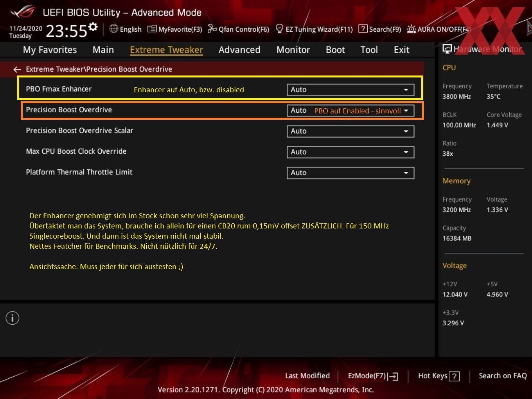The image size is (532, 399).
Task: Select Platform Thermal Throttle Limit label
Action: (x=79, y=172)
